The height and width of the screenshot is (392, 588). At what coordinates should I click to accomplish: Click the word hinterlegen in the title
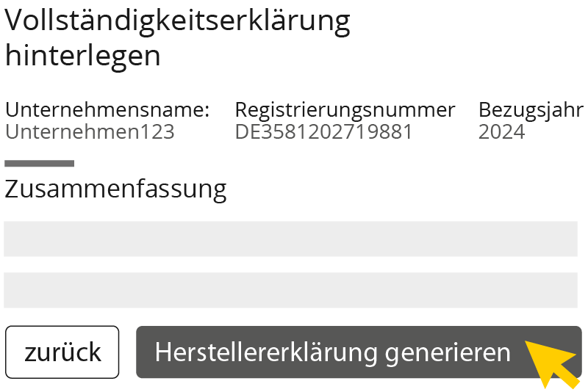(82, 56)
